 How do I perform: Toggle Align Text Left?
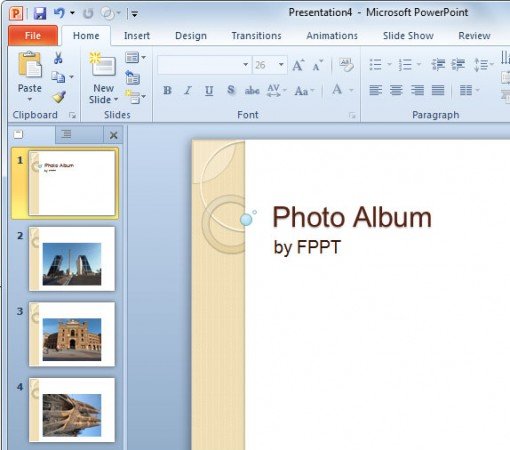click(x=376, y=90)
